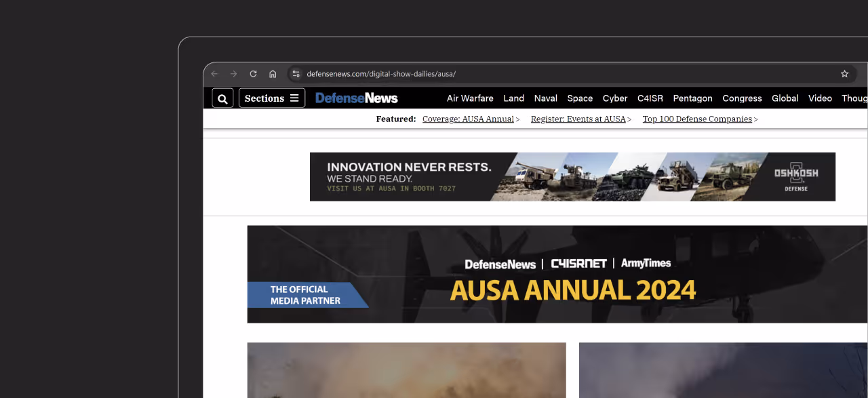
Task: Go to browser home page icon
Action: pyautogui.click(x=273, y=74)
